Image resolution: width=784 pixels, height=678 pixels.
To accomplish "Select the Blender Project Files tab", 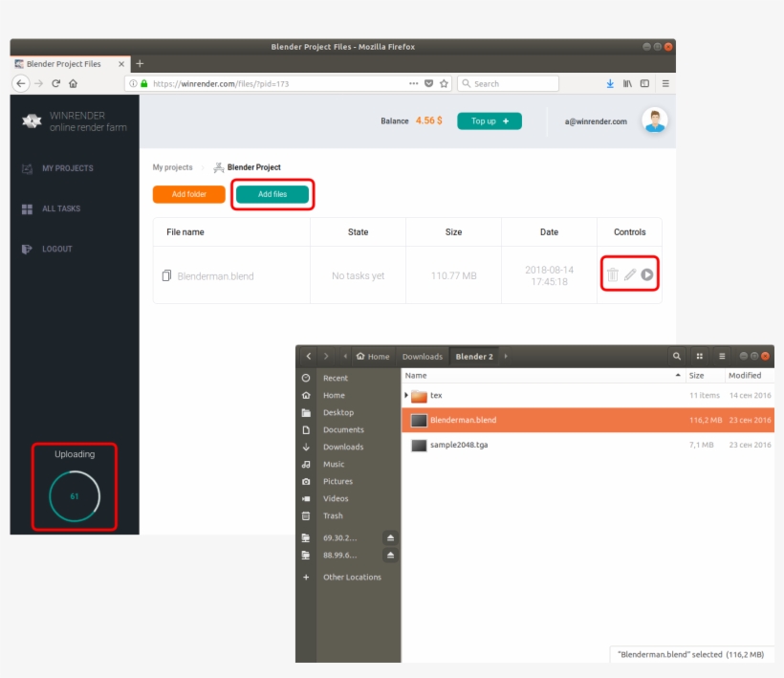I will 70,64.
